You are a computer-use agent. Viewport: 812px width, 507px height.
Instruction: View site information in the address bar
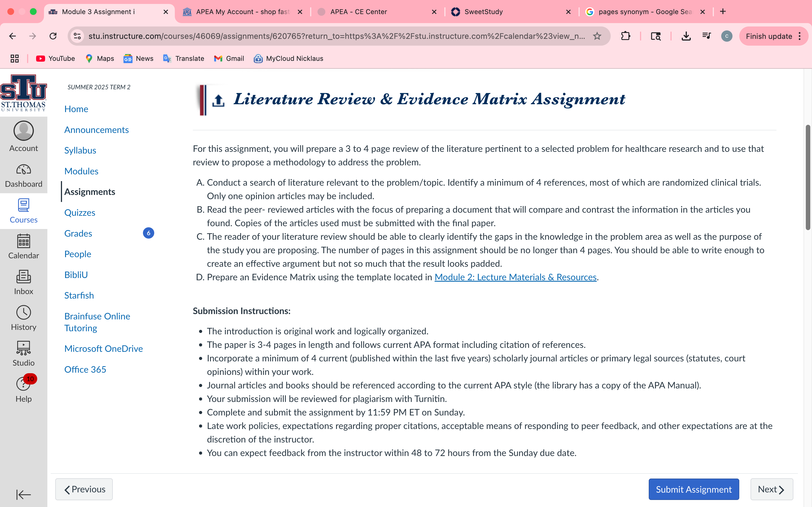[78, 36]
